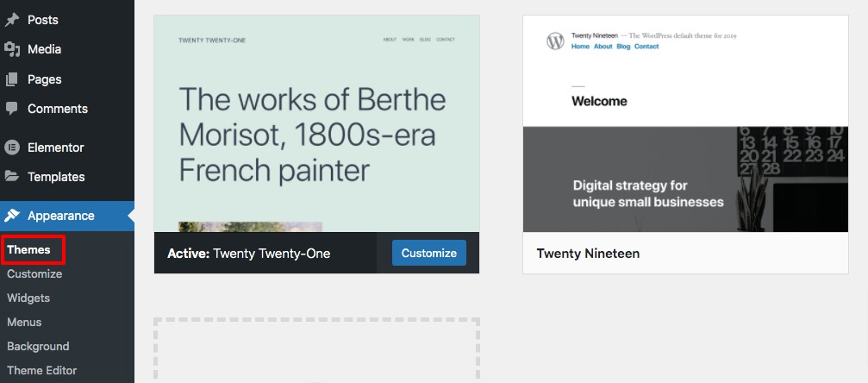
Task: Click TWENTY TWENTY-ONE site title in preview
Action: [x=212, y=40]
